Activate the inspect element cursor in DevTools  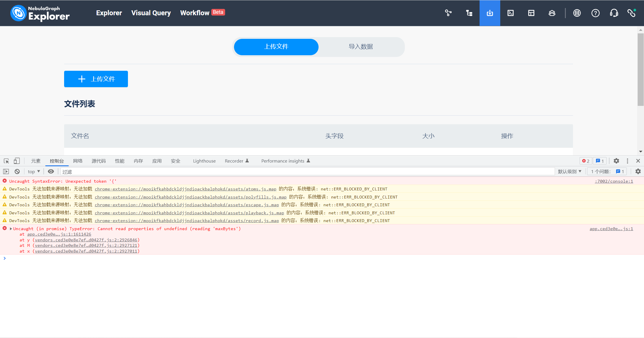(x=6, y=161)
